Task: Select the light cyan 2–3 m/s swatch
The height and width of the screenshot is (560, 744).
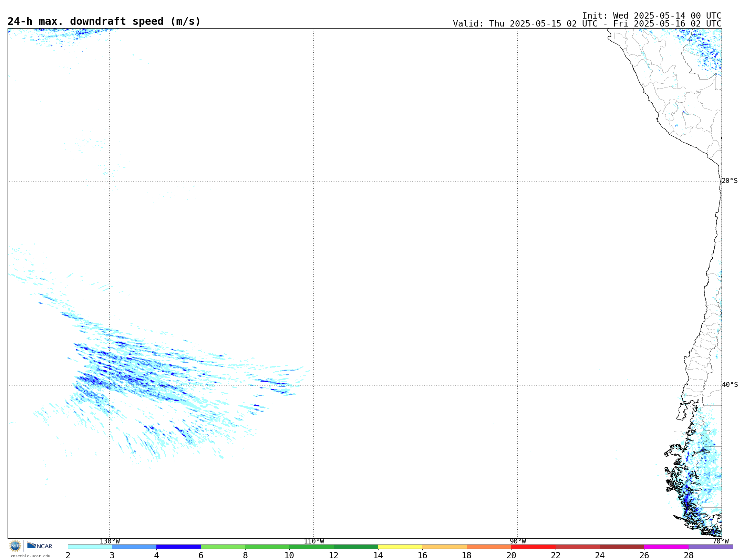Action: click(90, 547)
